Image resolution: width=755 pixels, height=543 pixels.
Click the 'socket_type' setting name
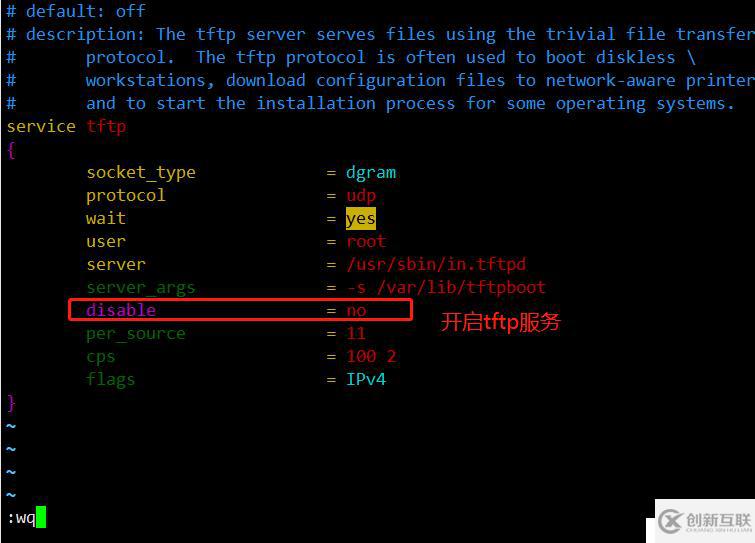[141, 172]
